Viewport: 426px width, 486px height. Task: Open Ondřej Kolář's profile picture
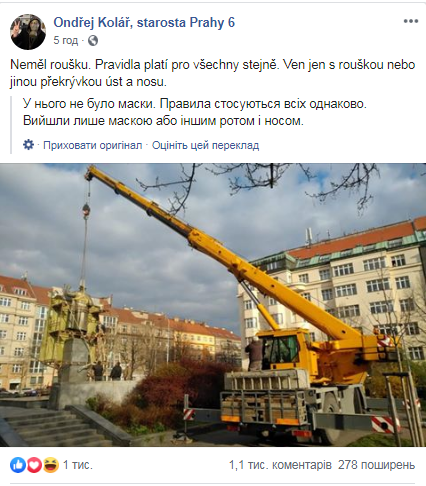(28, 32)
